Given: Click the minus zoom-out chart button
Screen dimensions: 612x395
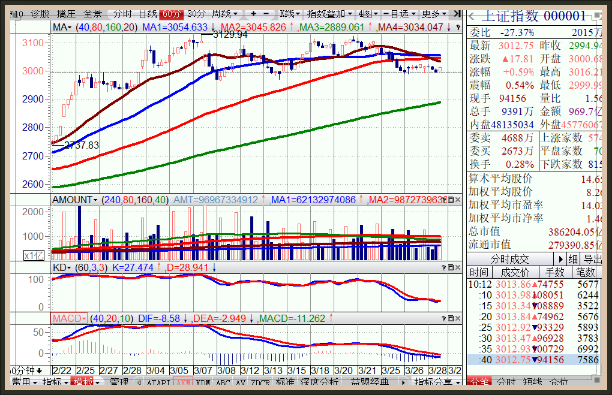Looking at the screenshot, I should click(x=266, y=14).
